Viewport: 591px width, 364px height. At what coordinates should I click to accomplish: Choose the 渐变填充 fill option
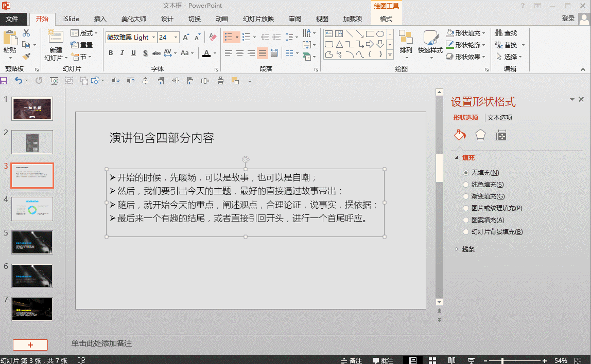coord(466,196)
